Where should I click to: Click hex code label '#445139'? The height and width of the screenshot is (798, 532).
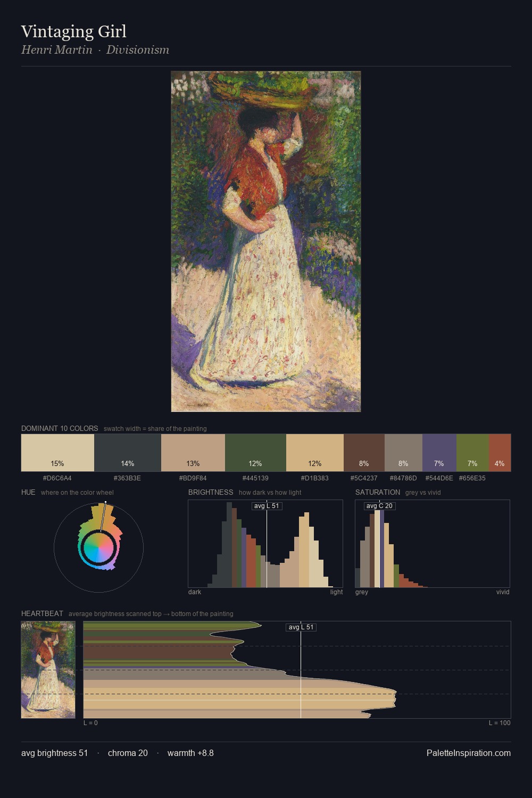[255, 478]
